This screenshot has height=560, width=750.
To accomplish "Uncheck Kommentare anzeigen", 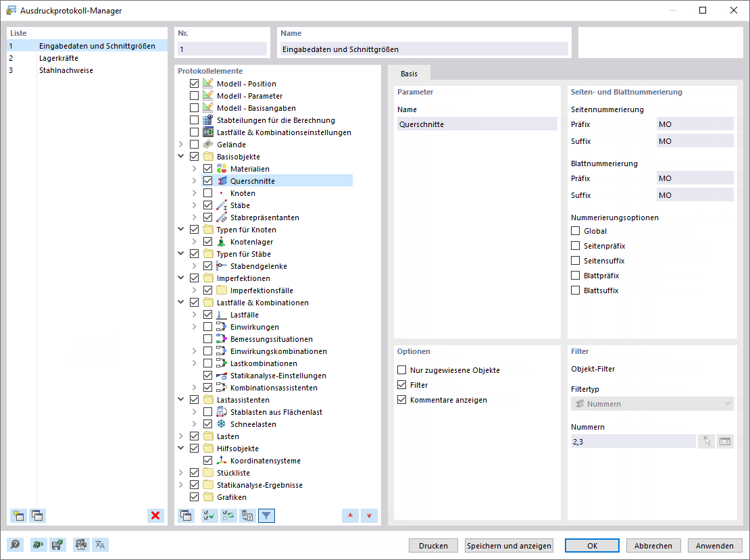I will click(x=402, y=400).
